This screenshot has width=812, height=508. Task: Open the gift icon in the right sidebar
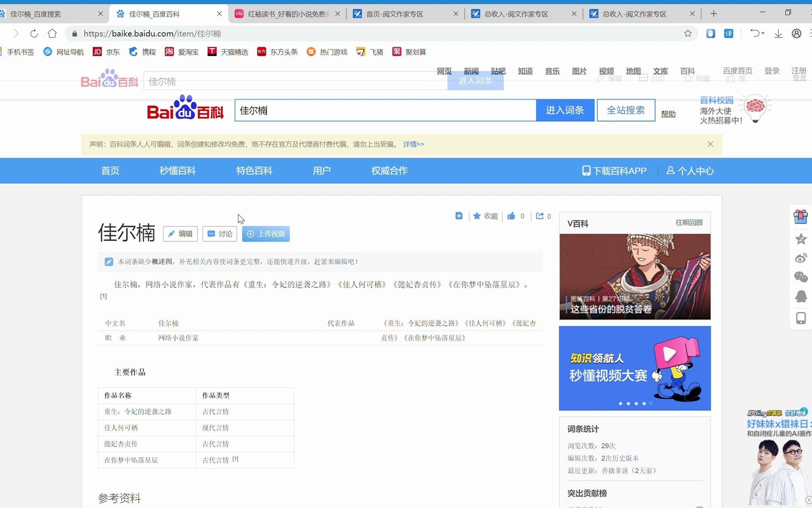coord(801,217)
